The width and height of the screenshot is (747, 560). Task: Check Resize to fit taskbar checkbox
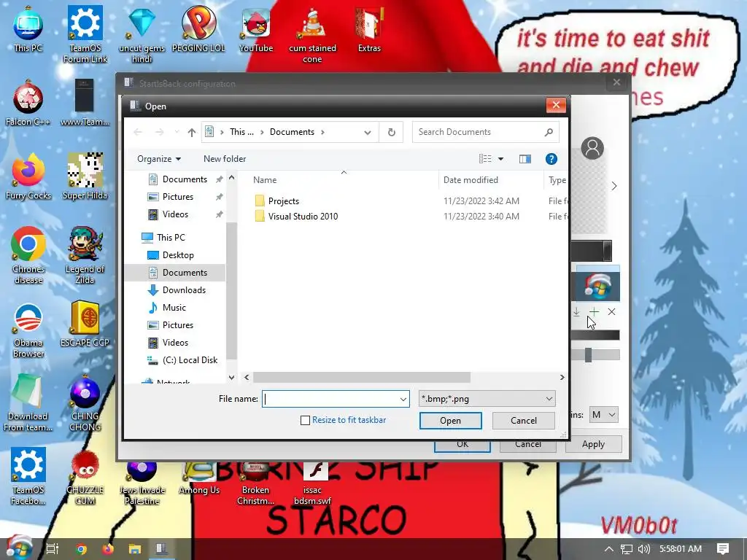click(306, 421)
